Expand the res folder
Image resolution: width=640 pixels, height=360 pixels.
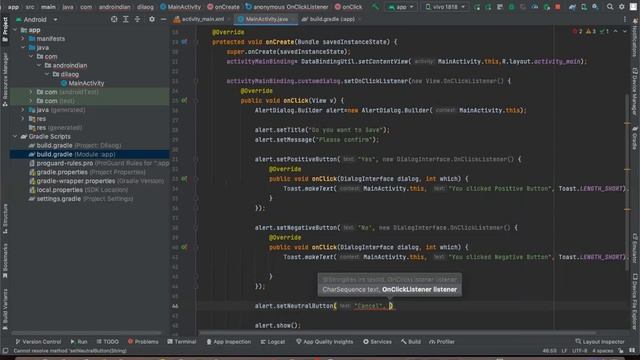coord(23,119)
